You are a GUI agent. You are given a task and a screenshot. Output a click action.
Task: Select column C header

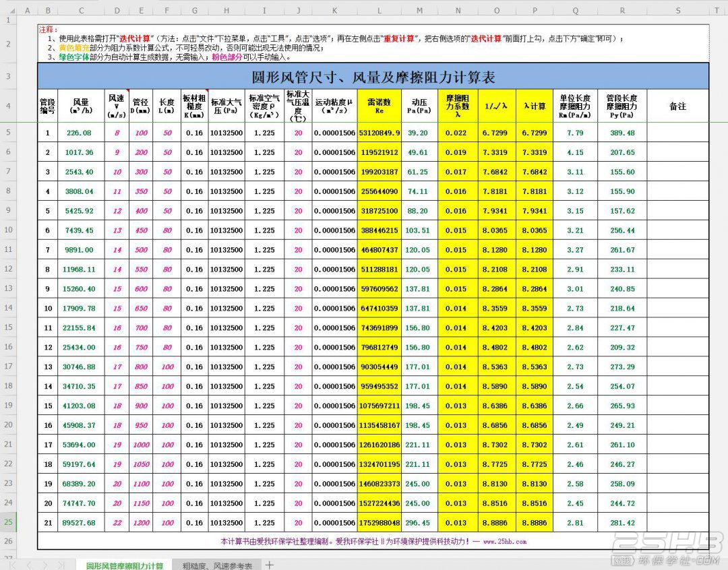pos(82,10)
